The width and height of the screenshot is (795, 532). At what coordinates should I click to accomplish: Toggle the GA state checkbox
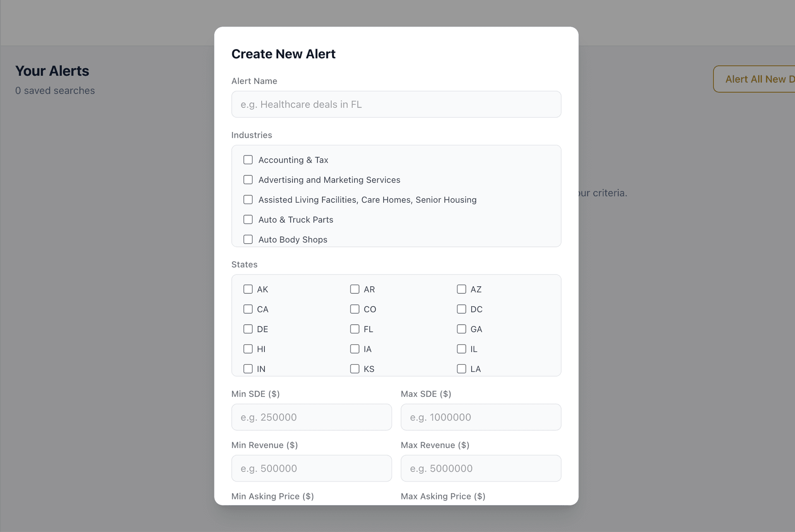(x=461, y=329)
